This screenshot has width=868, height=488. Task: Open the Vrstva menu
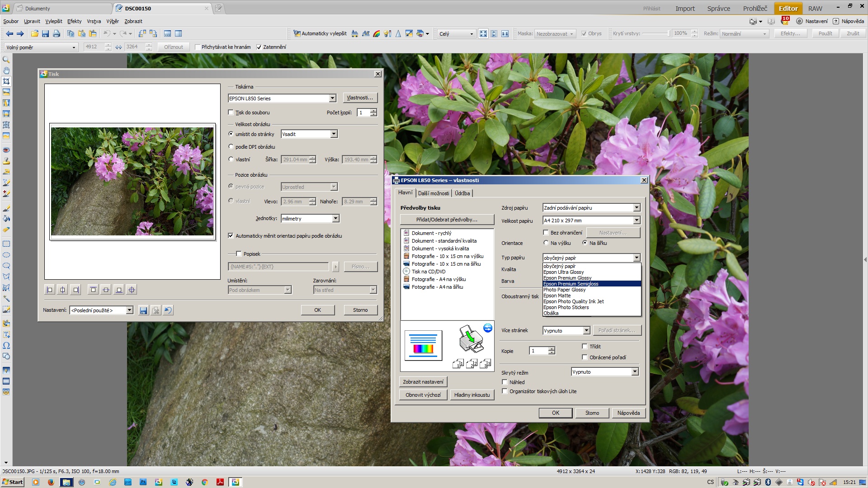tap(94, 21)
